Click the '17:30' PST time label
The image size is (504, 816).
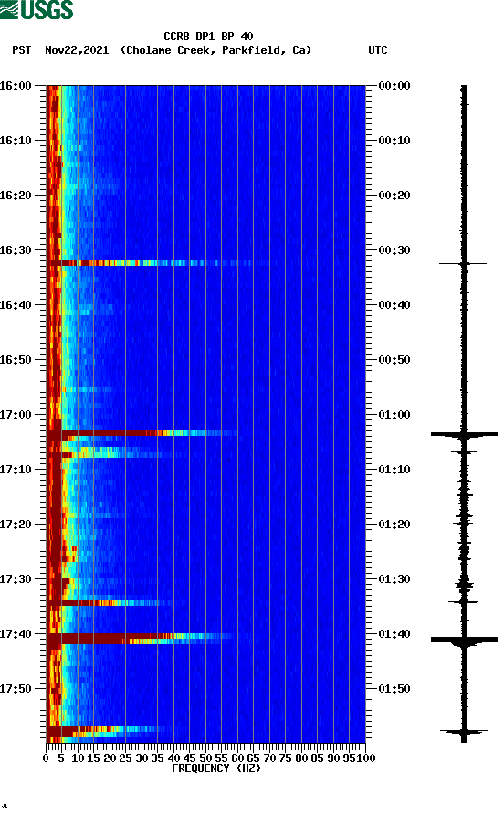click(16, 579)
